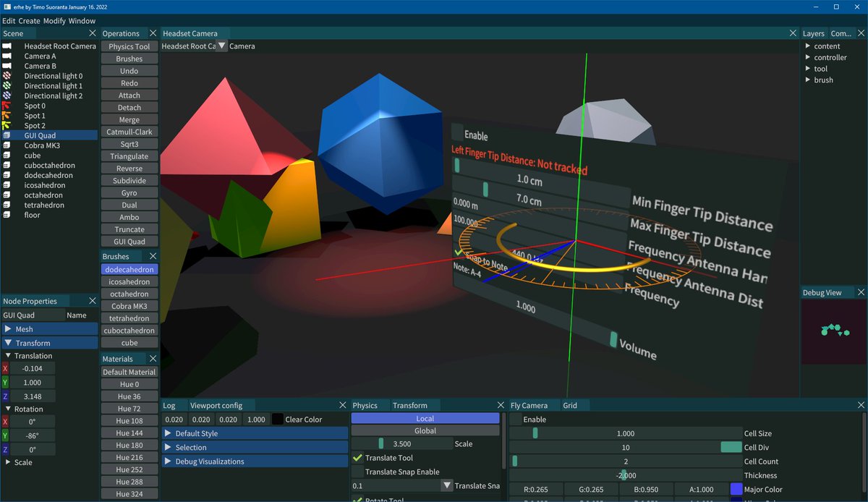
Task: Click the Subdivide button in Operations
Action: point(129,180)
